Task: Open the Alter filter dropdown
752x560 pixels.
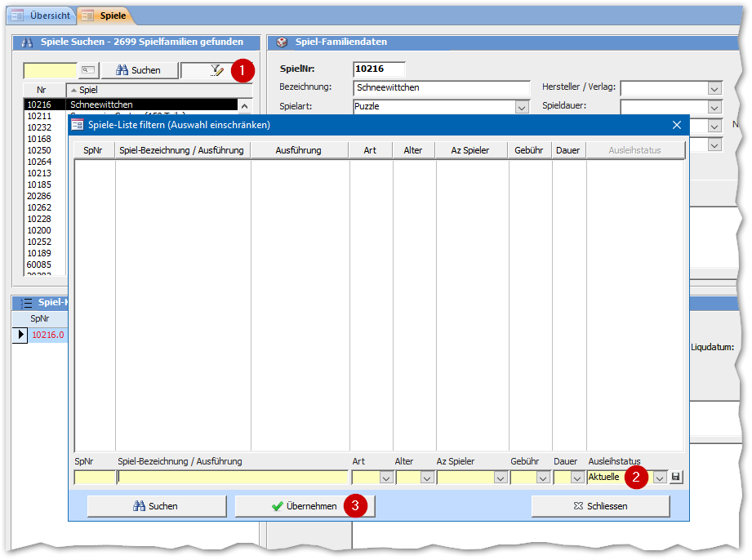Action: 427,478
